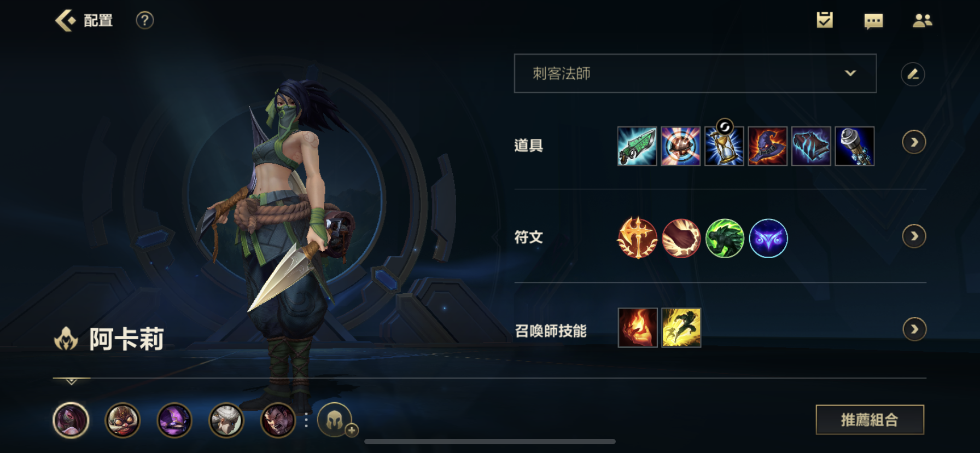
Task: Expand the 道具 items section arrow
Action: point(914,142)
